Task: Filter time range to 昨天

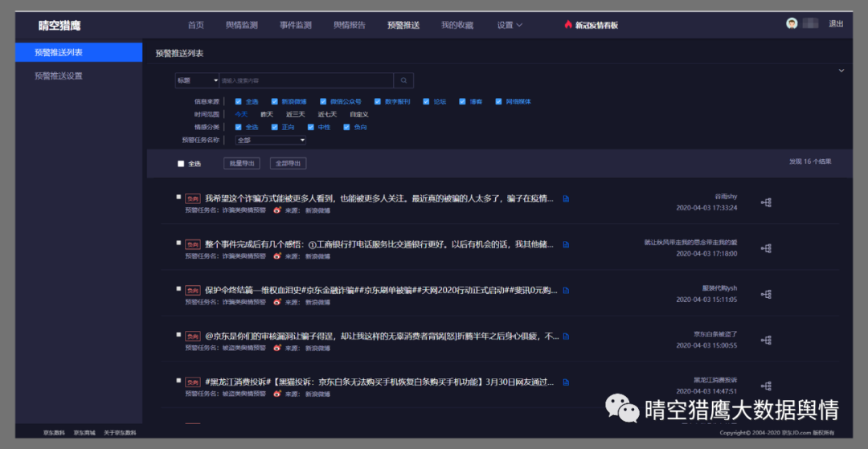Action: point(267,115)
